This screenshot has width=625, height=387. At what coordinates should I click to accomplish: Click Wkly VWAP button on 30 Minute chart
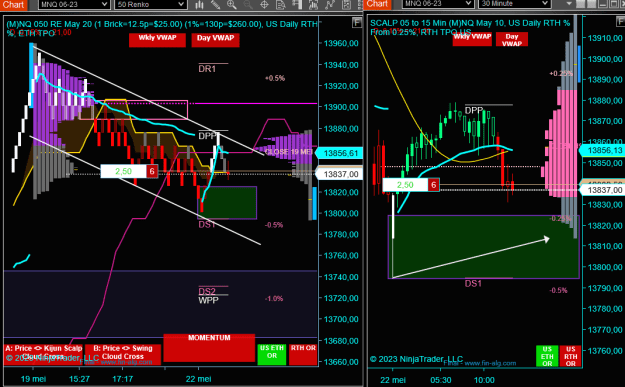pos(472,39)
